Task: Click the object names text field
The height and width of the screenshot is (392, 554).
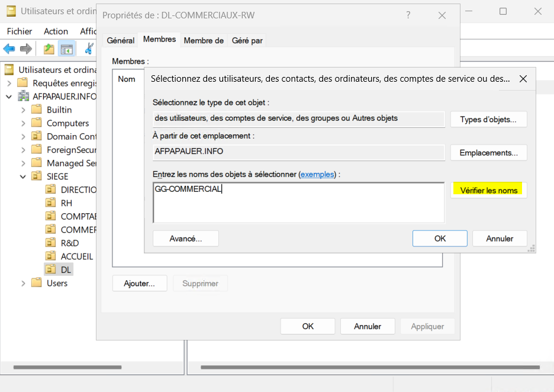Action: click(298, 203)
